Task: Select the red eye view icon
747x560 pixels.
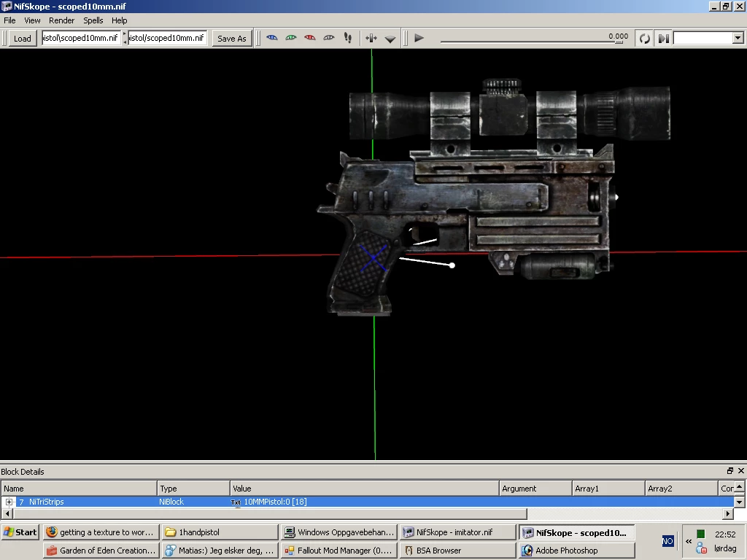Action: click(x=310, y=38)
